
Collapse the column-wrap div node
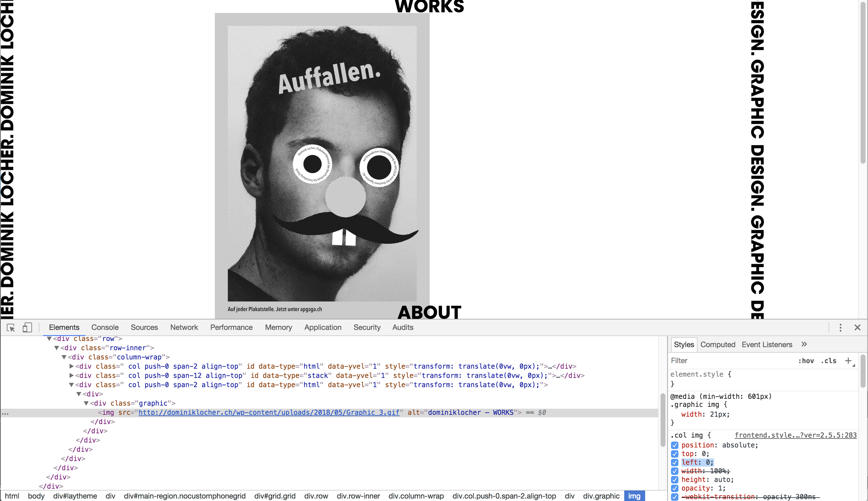[x=64, y=357]
